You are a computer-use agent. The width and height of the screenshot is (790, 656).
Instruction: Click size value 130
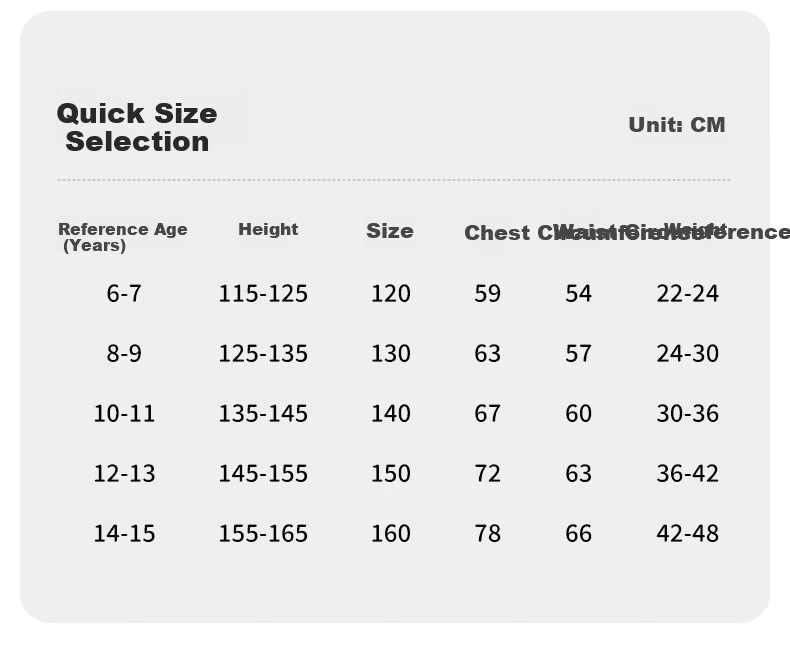click(x=390, y=354)
